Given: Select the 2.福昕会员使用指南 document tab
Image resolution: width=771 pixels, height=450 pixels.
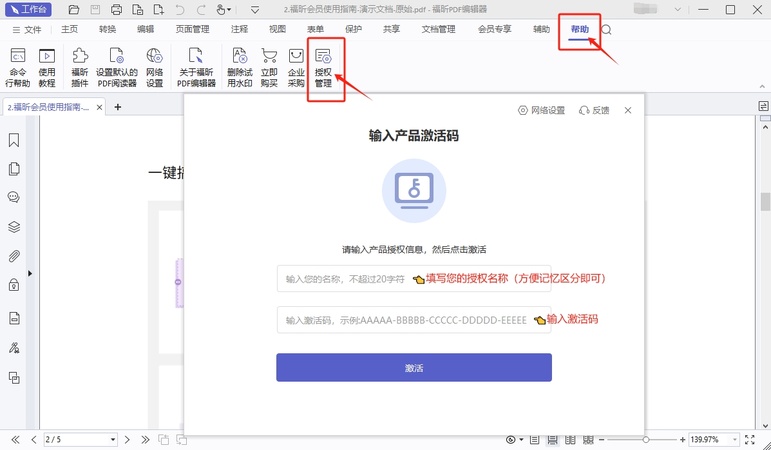Looking at the screenshot, I should [x=48, y=107].
